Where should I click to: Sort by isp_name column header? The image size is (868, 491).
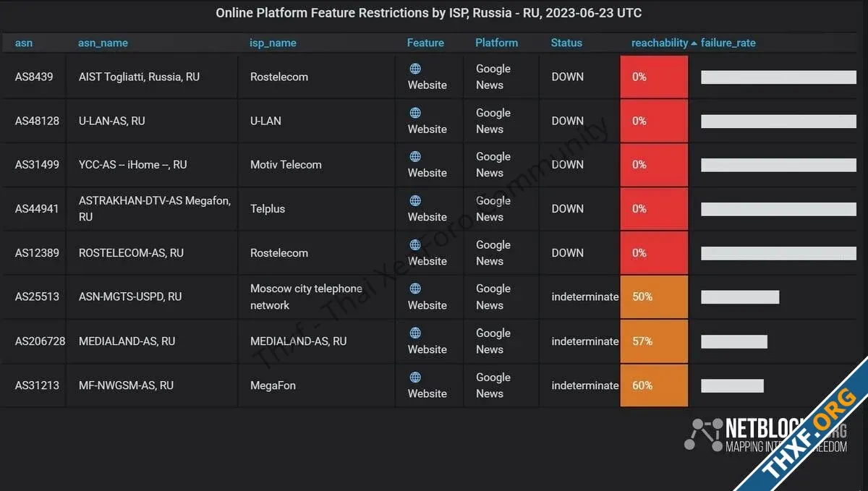(273, 43)
